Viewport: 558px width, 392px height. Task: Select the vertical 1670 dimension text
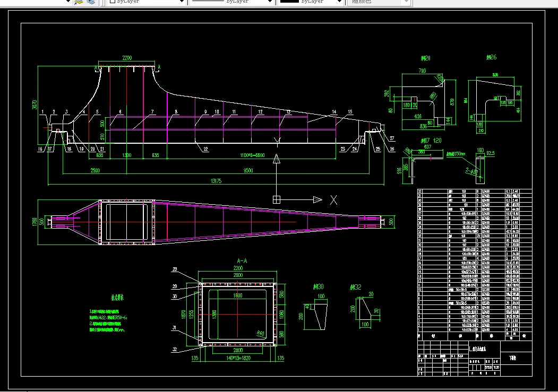click(184, 314)
